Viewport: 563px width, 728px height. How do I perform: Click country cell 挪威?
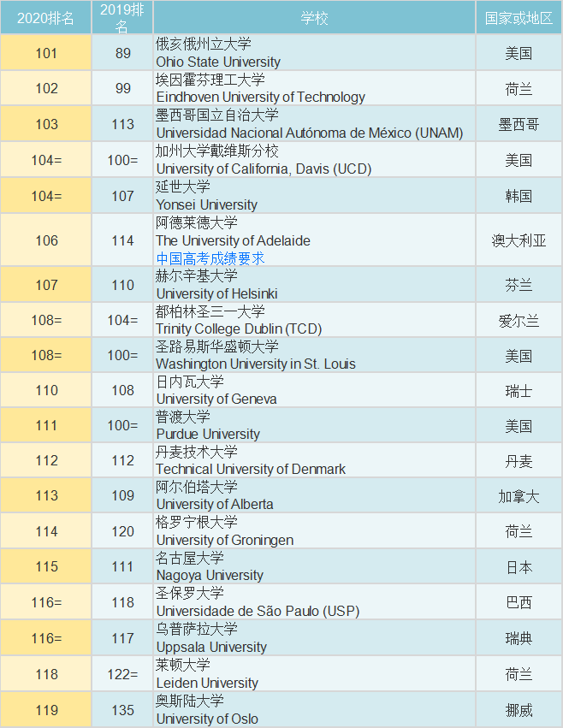(x=519, y=710)
